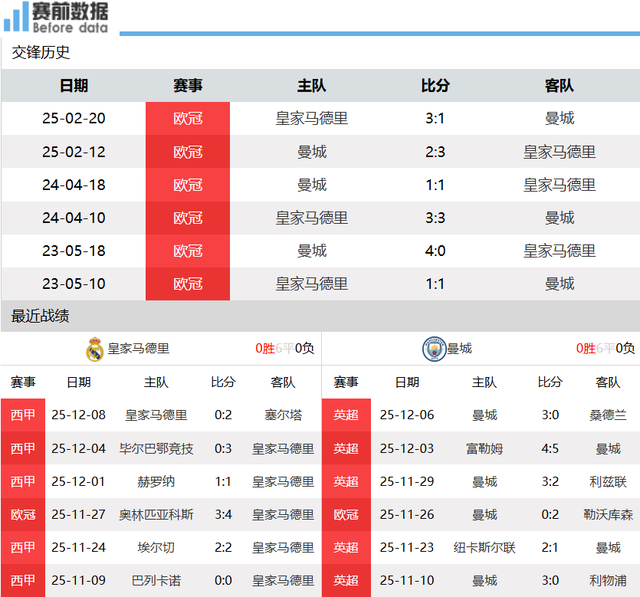Click the date 25-12-04 in Real Madrid's results
The height and width of the screenshot is (597, 640).
78,448
